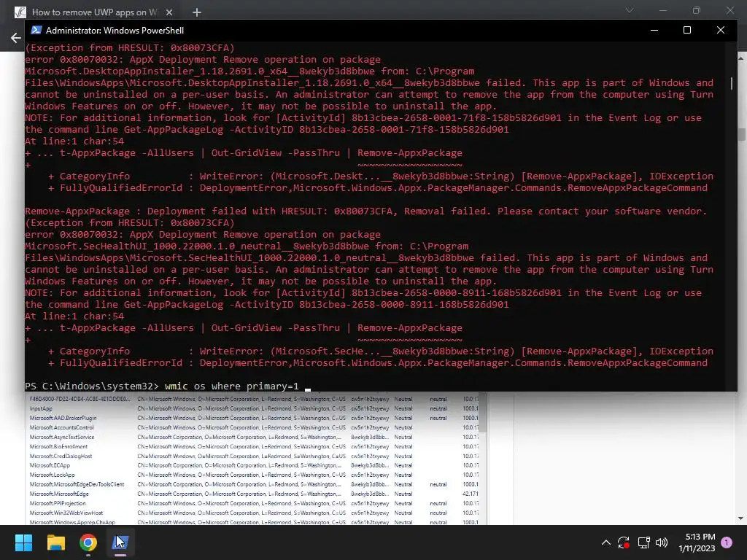Click the PowerShell command prompt line
Image resolution: width=747 pixels, height=560 pixels.
168,386
